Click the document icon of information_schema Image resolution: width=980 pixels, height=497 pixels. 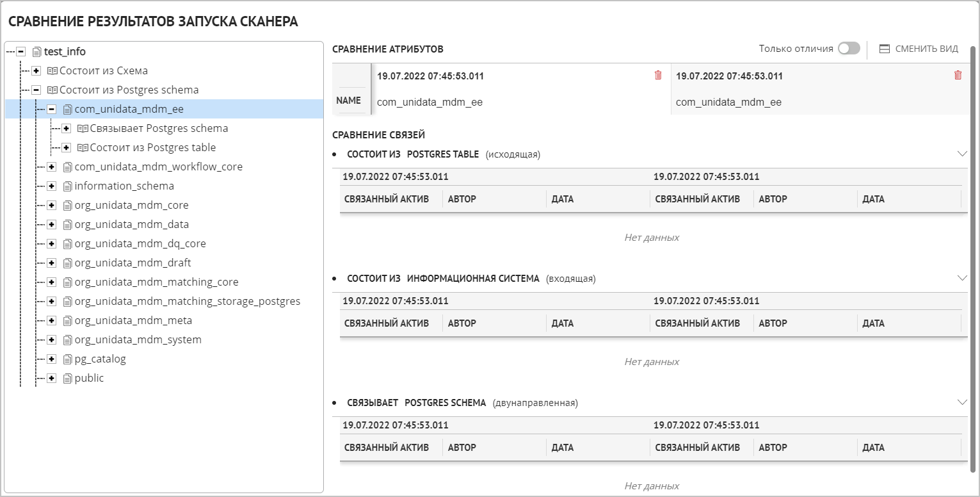coord(68,186)
